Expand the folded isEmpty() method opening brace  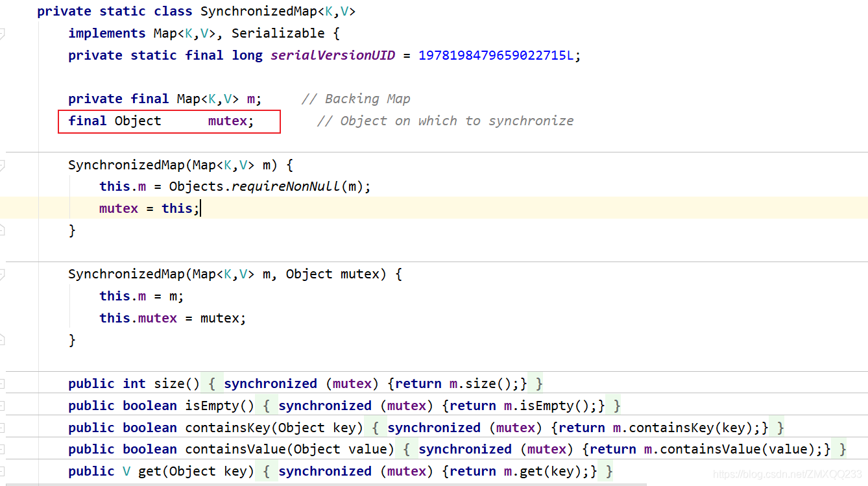tap(266, 406)
